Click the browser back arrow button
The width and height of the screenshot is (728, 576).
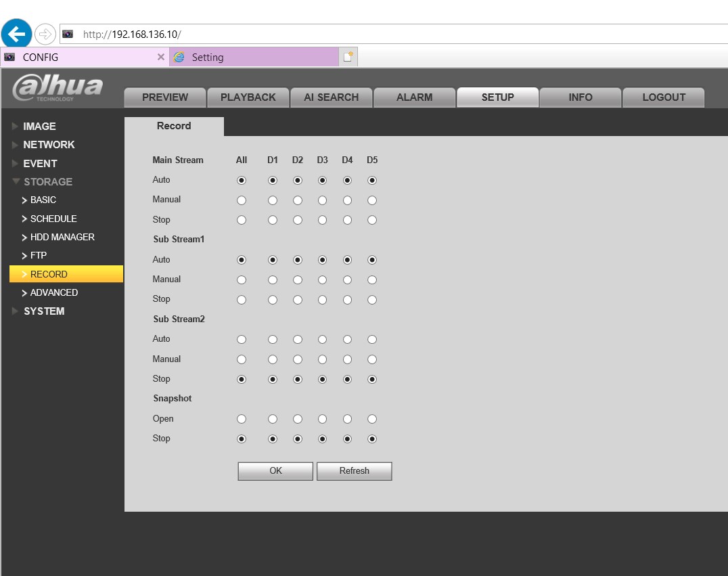point(17,33)
